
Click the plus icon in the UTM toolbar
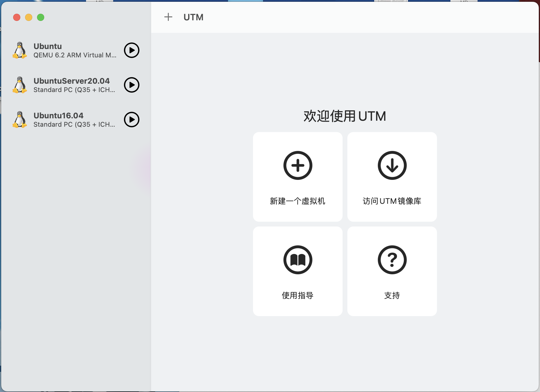[168, 17]
